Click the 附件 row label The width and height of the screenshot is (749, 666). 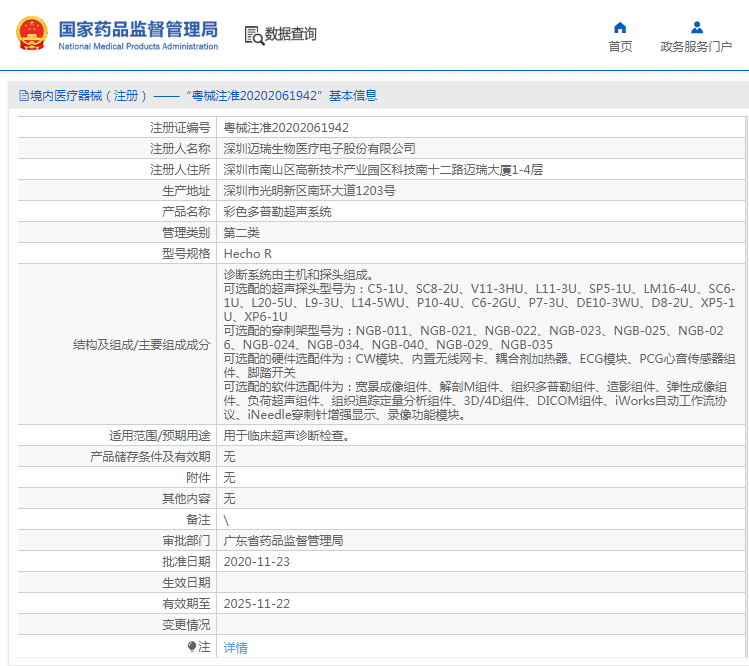pos(198,478)
